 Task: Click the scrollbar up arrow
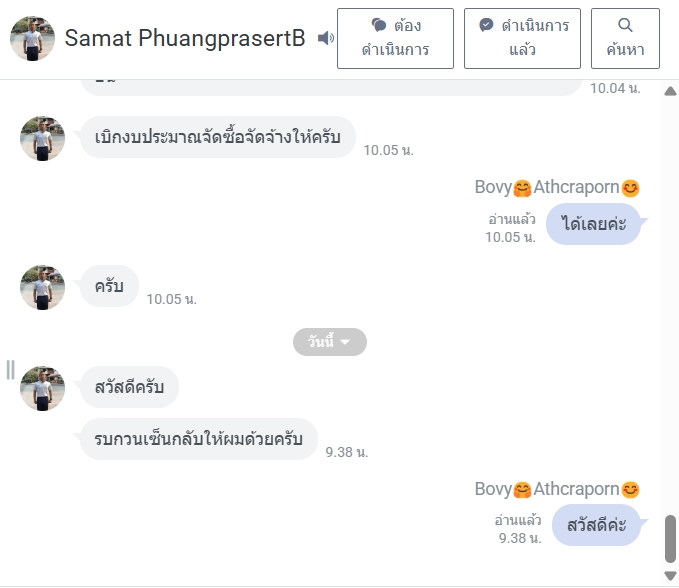coord(670,91)
